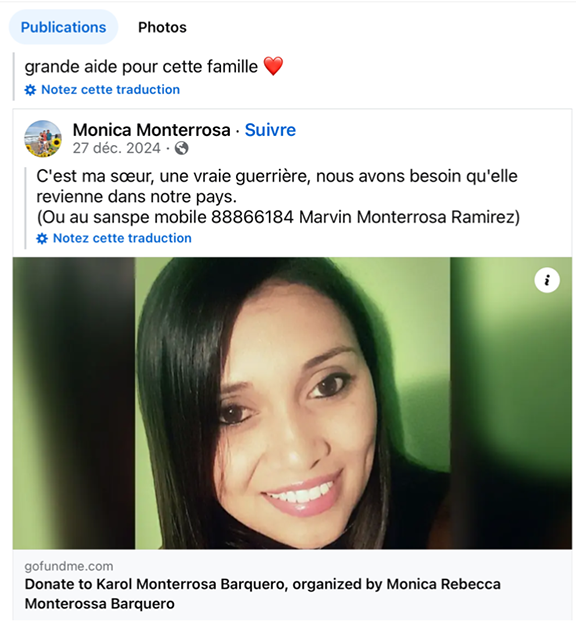Image resolution: width=576 pixels, height=621 pixels.
Task: Switch to the Publications tab
Action: click(63, 27)
